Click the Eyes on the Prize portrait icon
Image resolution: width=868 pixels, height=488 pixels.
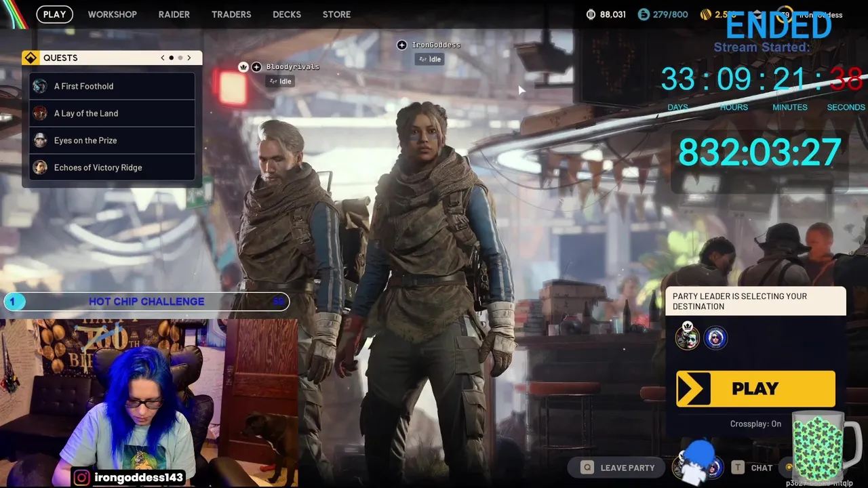(x=41, y=140)
